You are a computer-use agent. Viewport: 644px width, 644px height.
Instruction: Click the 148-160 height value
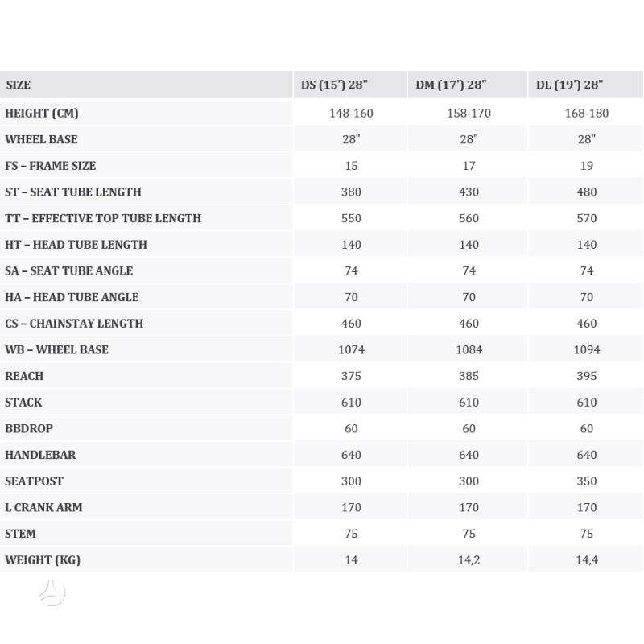351,114
